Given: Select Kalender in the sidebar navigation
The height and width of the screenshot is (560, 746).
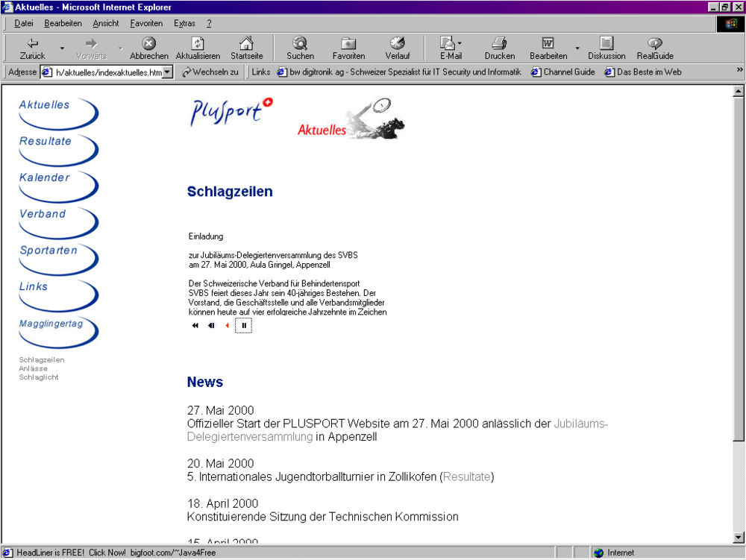Looking at the screenshot, I should 58,186.
